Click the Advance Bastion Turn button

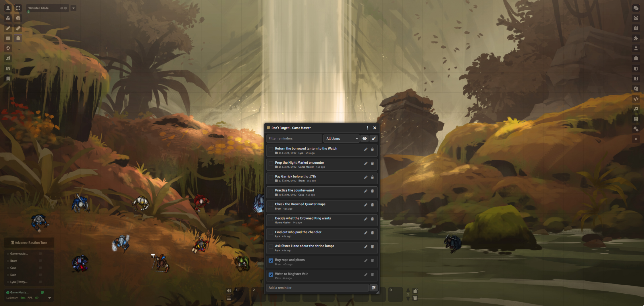coord(29,243)
